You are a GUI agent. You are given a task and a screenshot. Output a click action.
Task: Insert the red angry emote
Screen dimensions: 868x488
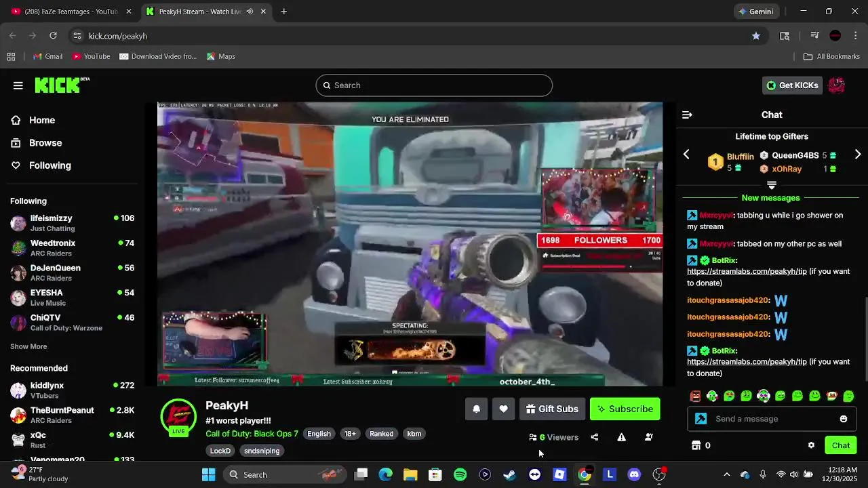coord(695,396)
